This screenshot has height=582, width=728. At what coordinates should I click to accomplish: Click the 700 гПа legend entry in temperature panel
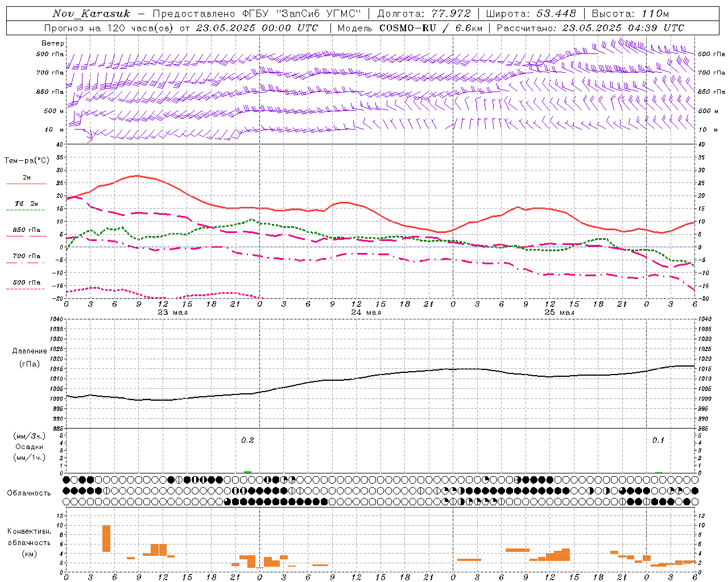coord(27,256)
